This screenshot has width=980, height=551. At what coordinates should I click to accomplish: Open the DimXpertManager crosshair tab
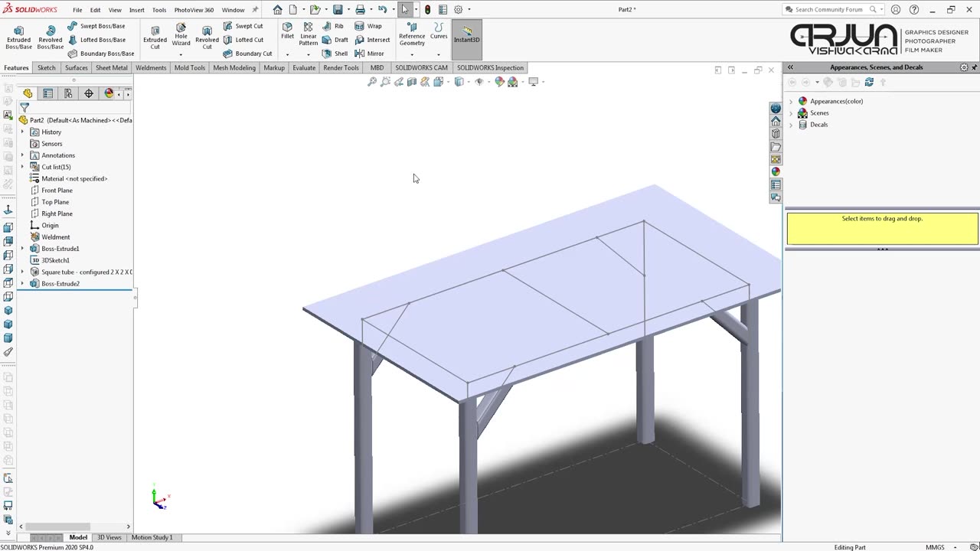pyautogui.click(x=89, y=93)
